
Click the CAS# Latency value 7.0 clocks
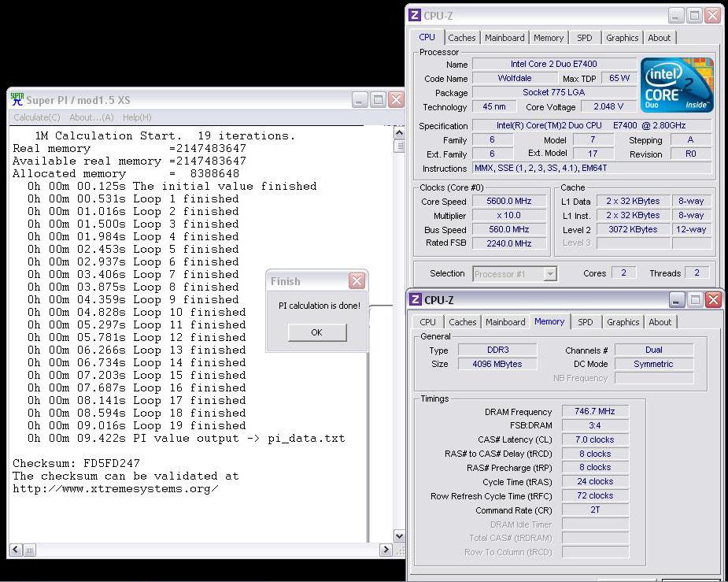click(x=595, y=439)
